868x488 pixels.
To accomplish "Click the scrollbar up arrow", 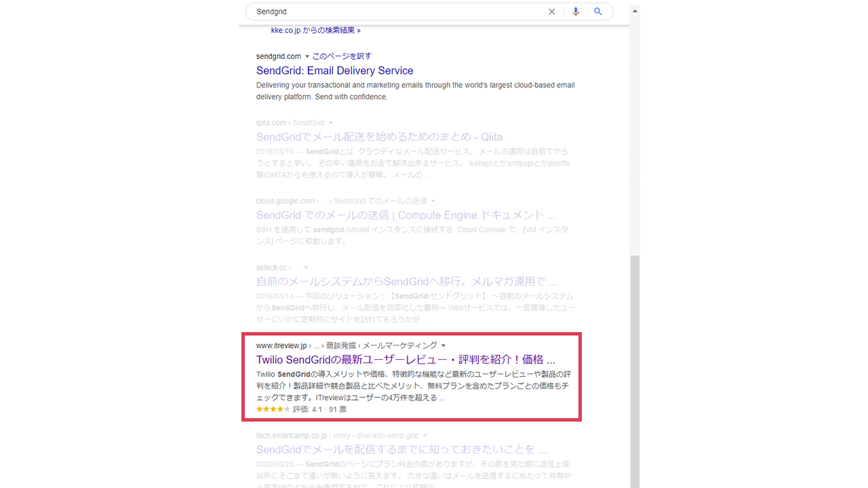I will click(635, 10).
